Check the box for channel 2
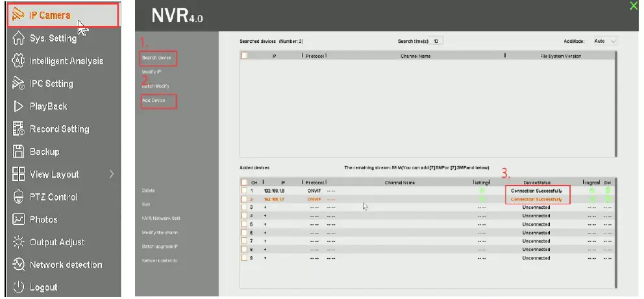Image resolution: width=644 pixels, height=299 pixels. pyautogui.click(x=244, y=199)
